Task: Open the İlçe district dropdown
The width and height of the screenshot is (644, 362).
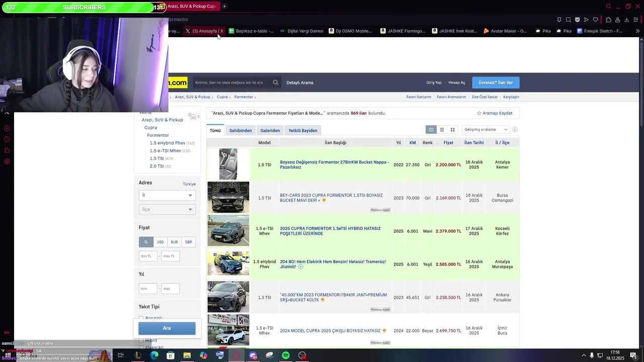Action: click(x=167, y=209)
